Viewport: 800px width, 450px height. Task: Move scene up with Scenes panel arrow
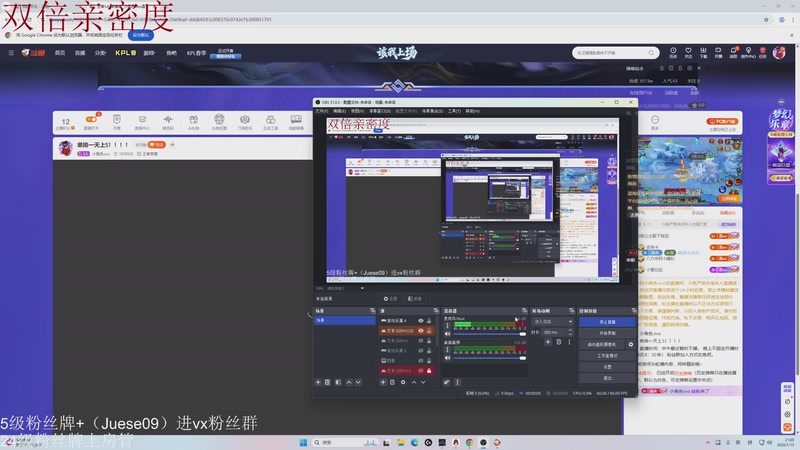(349, 382)
